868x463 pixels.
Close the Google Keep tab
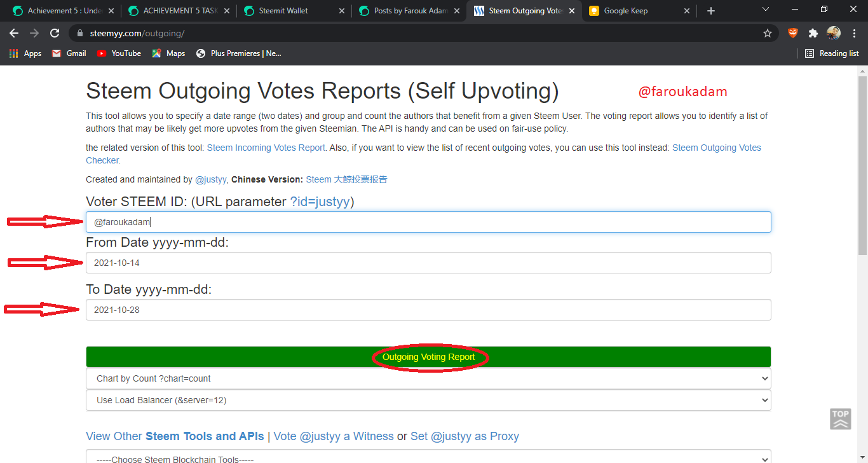[687, 11]
